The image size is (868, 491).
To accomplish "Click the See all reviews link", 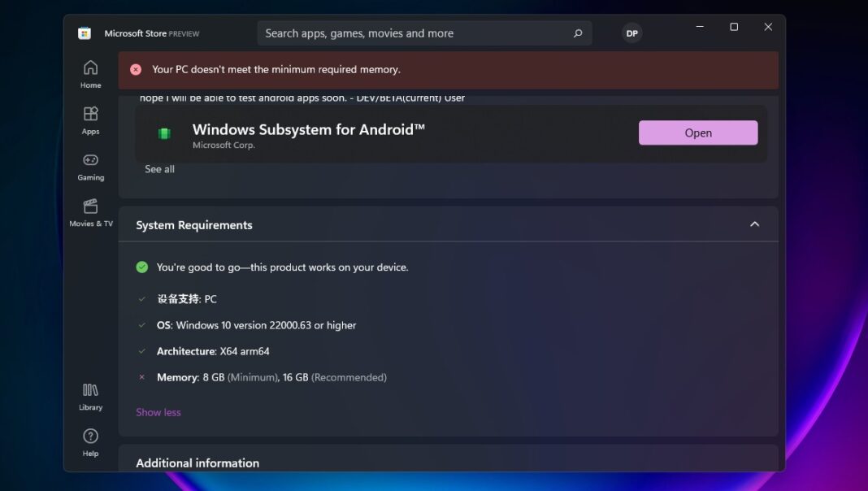I will (159, 169).
